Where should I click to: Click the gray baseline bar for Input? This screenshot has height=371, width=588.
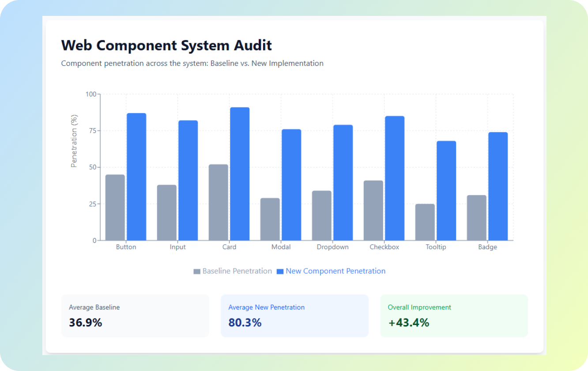click(167, 212)
